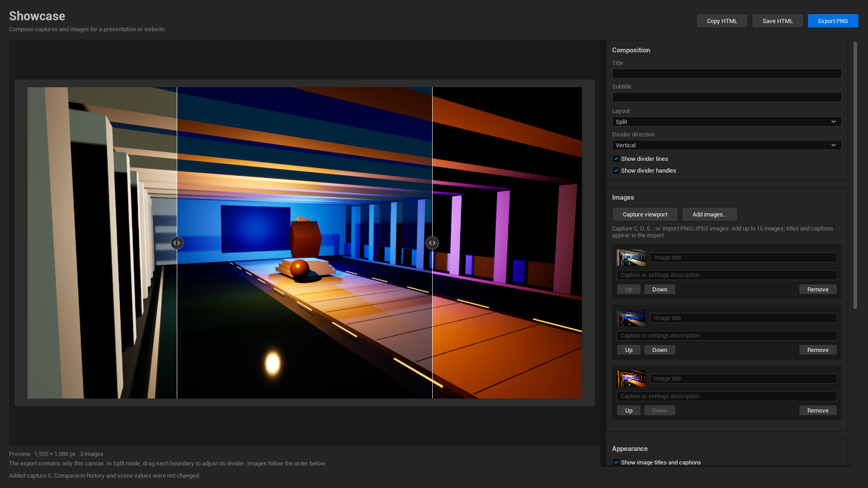
Task: Move the third image Up
Action: coord(628,410)
